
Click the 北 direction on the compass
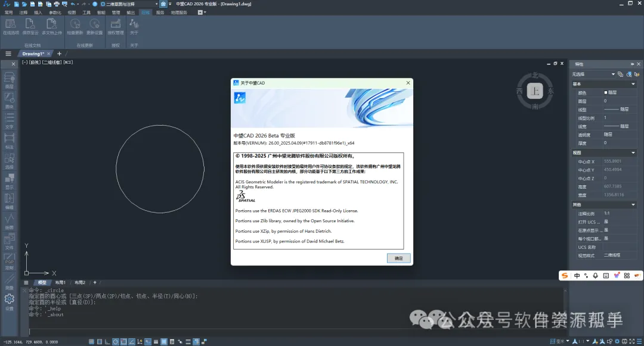(x=535, y=76)
